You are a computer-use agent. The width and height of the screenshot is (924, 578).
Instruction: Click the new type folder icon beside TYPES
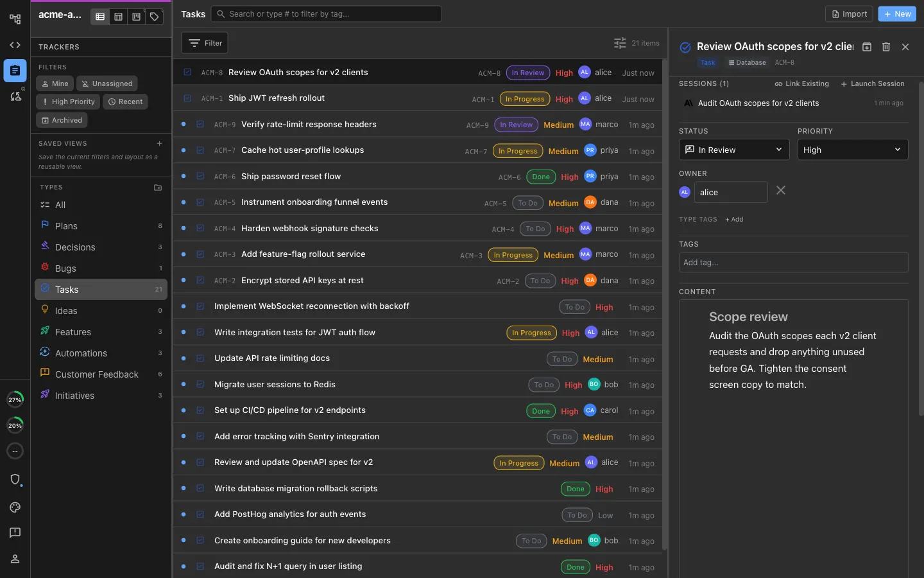(x=158, y=188)
